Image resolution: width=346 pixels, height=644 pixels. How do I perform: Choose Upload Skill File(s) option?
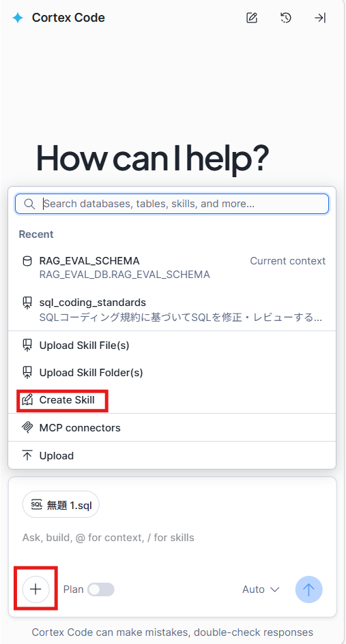coord(172,346)
